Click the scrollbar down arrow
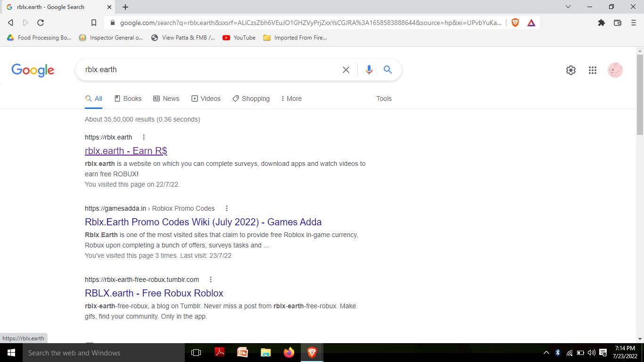 click(640, 338)
